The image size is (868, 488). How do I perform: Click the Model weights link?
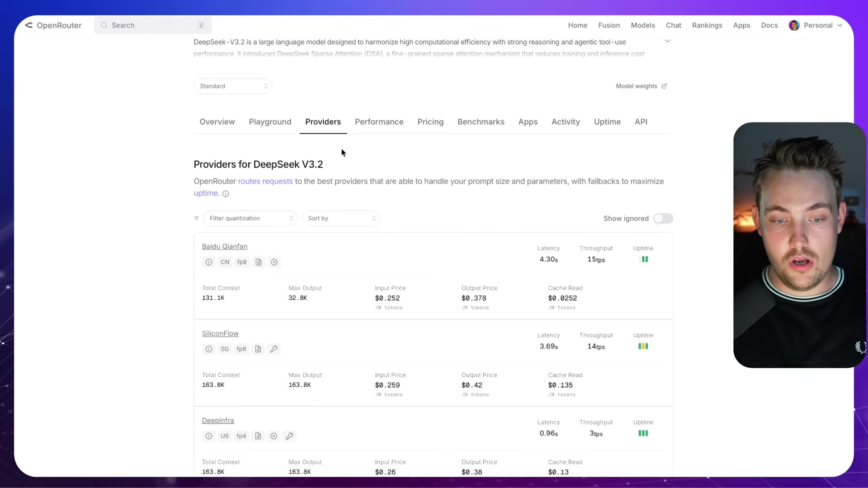pyautogui.click(x=637, y=86)
